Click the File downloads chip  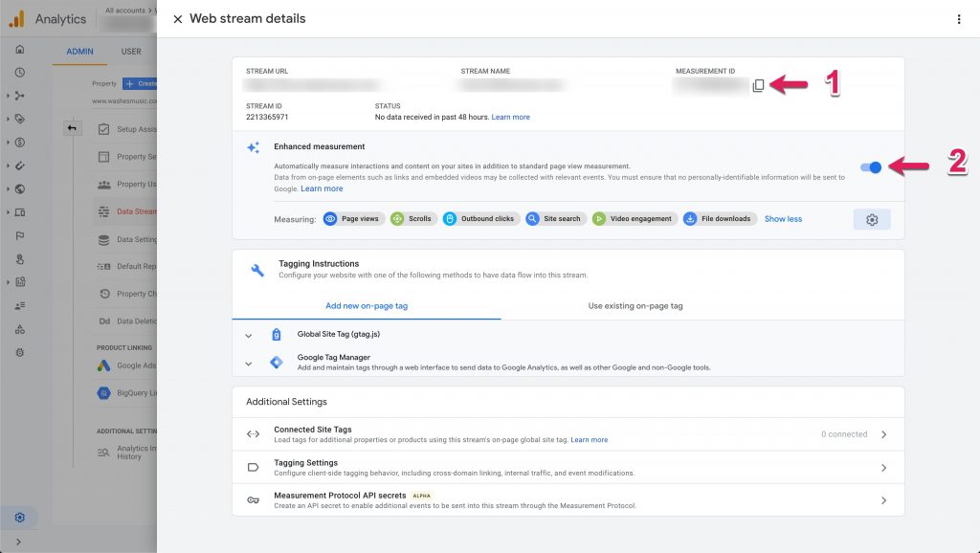[x=719, y=219]
